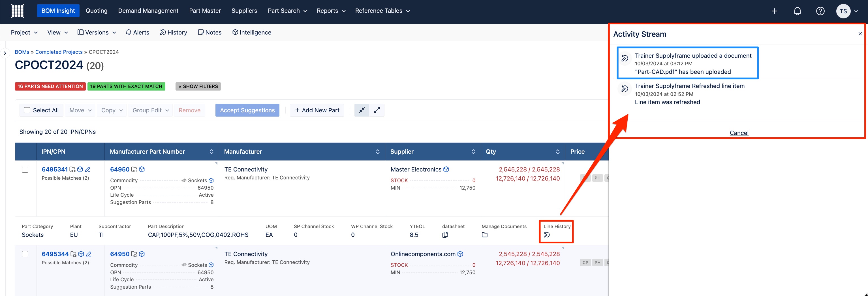
Task: Open Alerts in the sub toolbar
Action: pos(138,33)
